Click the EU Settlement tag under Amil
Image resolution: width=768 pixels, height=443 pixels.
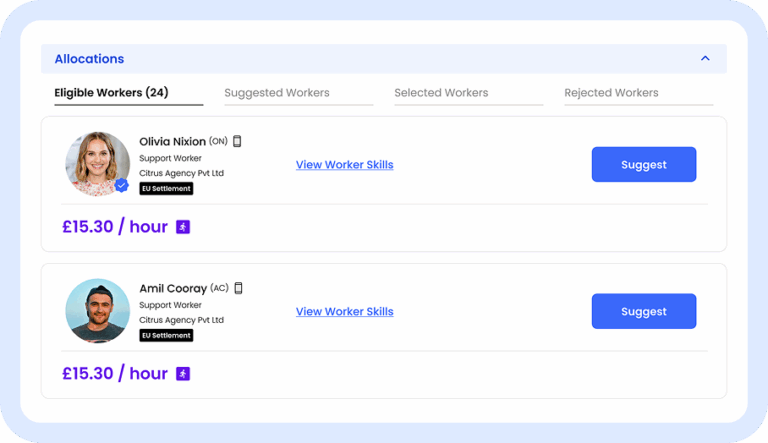166,336
